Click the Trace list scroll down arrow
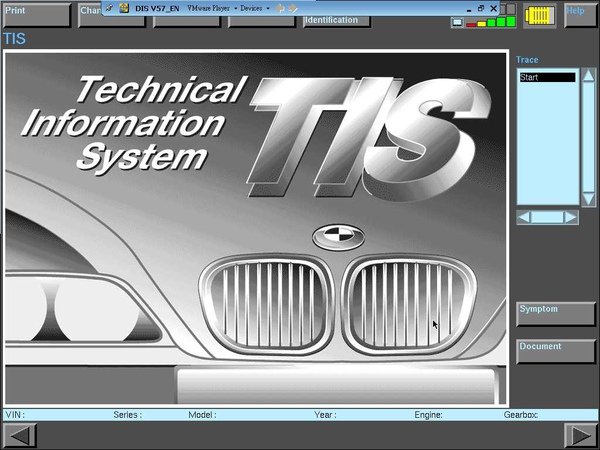Viewport: 600px width, 450px height. coord(588,199)
